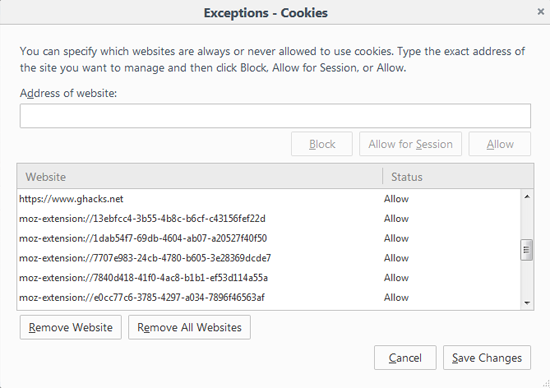This screenshot has height=388, width=550.
Task: Cancel the cookie exceptions dialog
Action: 405,357
